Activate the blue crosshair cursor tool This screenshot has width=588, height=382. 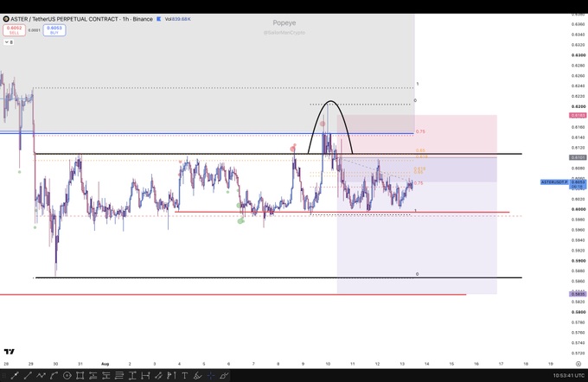[x=211, y=375]
